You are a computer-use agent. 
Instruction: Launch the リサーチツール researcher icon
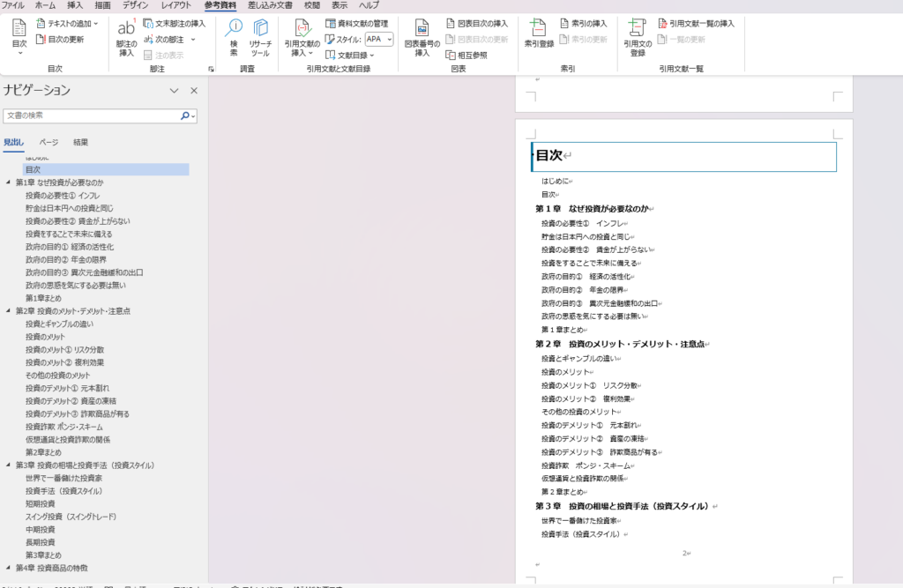tap(260, 35)
